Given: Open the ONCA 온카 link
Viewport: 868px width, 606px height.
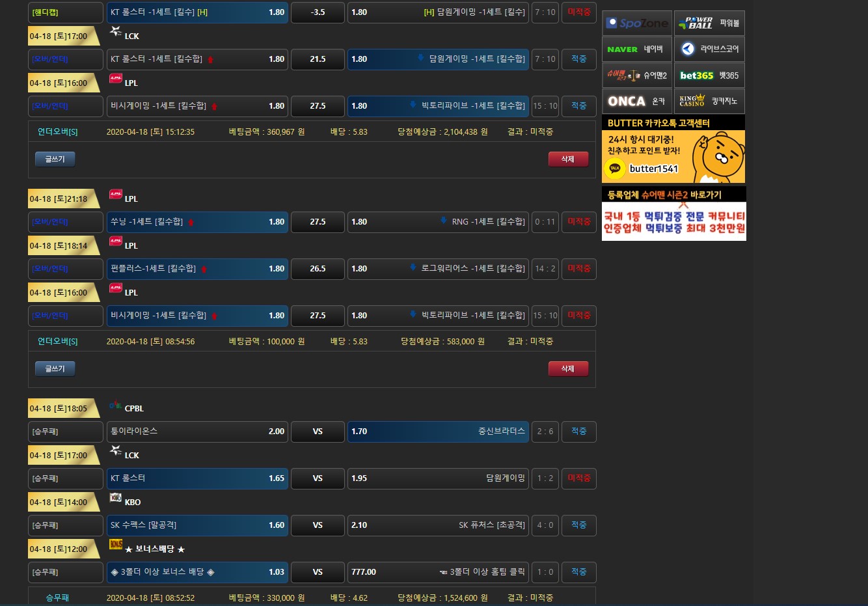Looking at the screenshot, I should click(636, 102).
